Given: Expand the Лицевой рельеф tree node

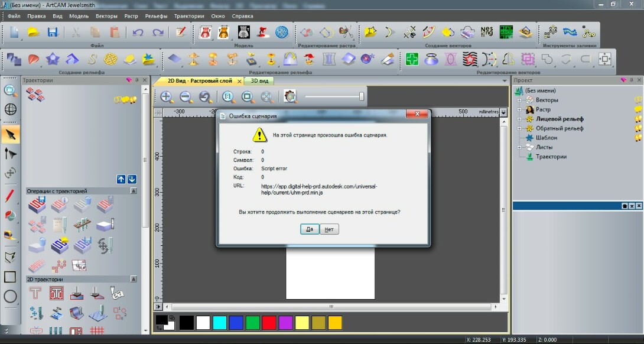Looking at the screenshot, I should click(x=519, y=119).
